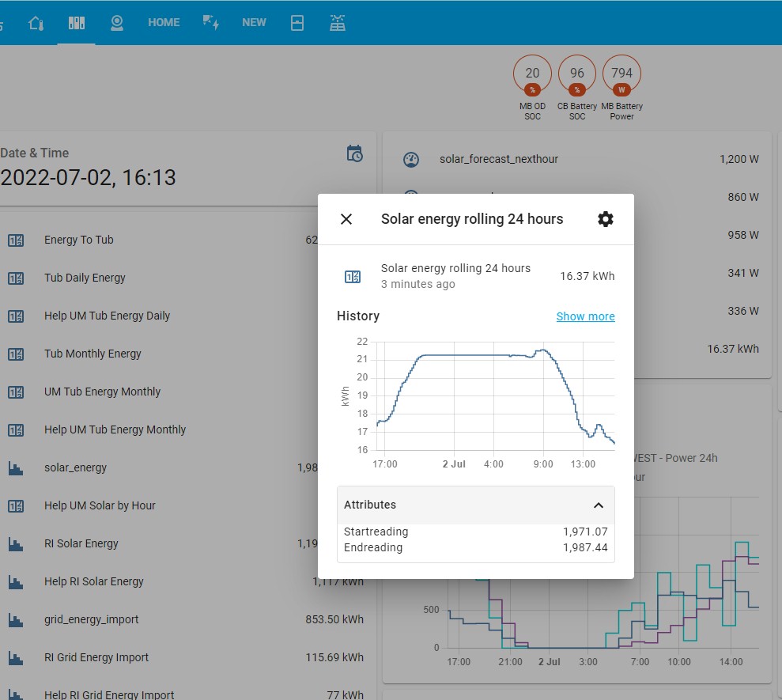Open the Show more history link

pyautogui.click(x=585, y=316)
